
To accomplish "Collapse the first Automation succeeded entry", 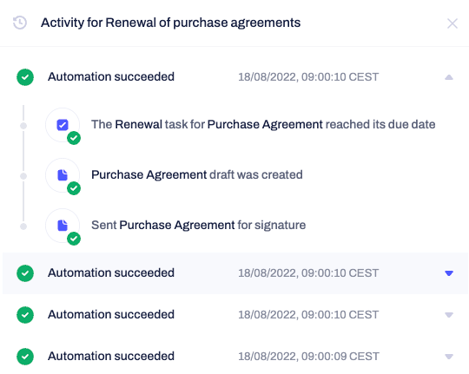I will [x=449, y=77].
